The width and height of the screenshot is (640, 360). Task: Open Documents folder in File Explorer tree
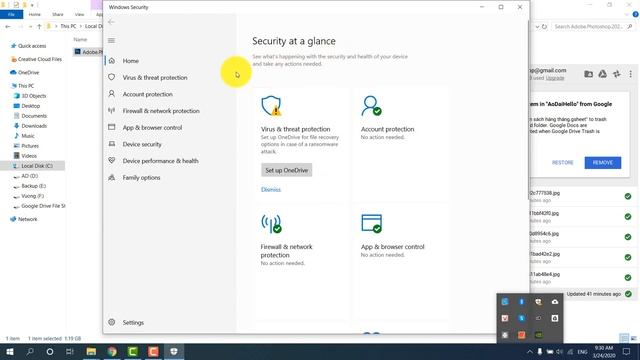(34, 116)
